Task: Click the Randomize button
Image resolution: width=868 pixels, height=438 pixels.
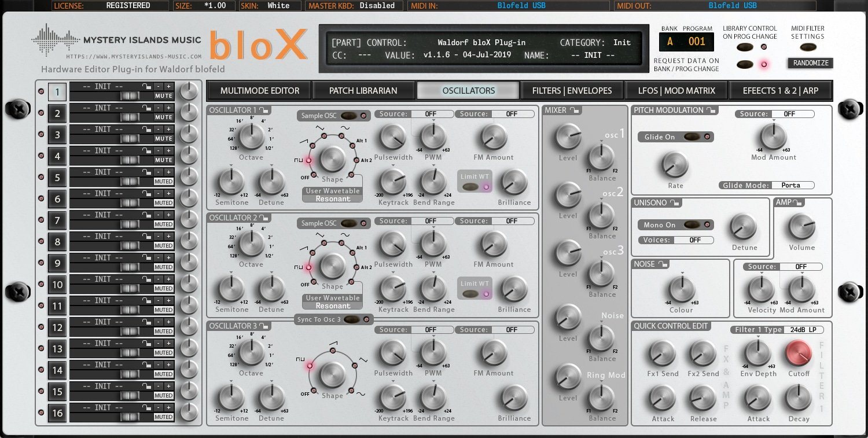Action: tap(811, 63)
